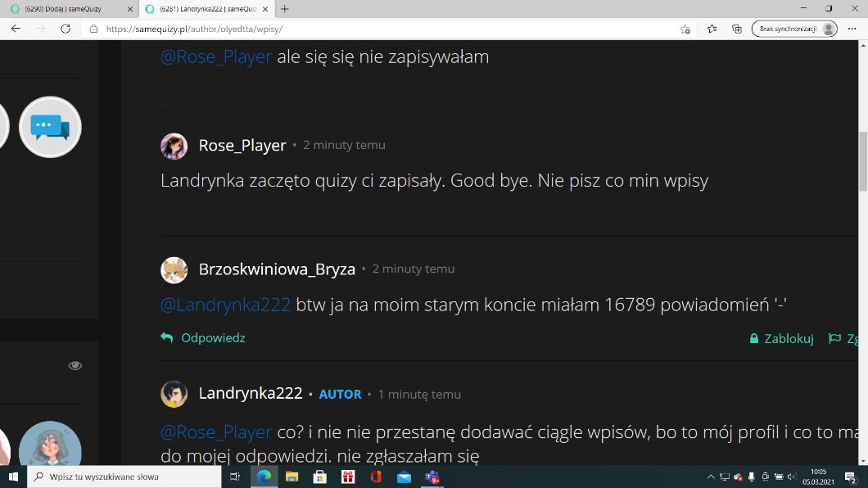Open the Collections icon in Edge

point(736,29)
